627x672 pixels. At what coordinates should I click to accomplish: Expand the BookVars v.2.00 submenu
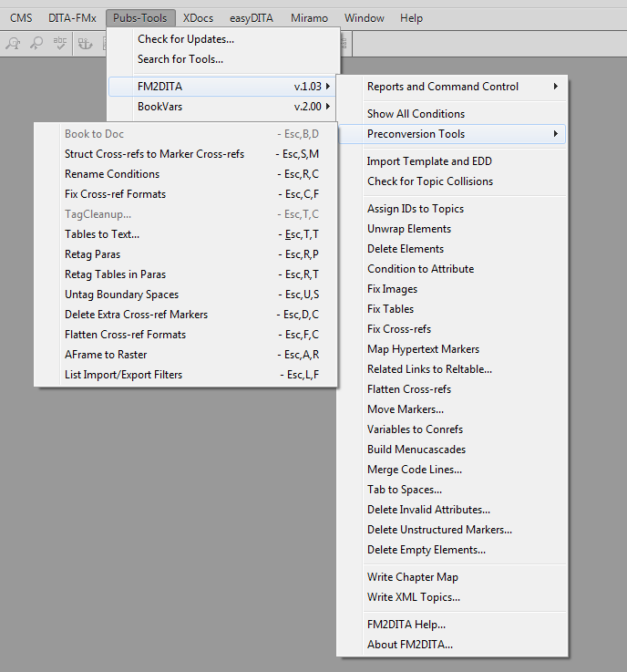click(221, 107)
